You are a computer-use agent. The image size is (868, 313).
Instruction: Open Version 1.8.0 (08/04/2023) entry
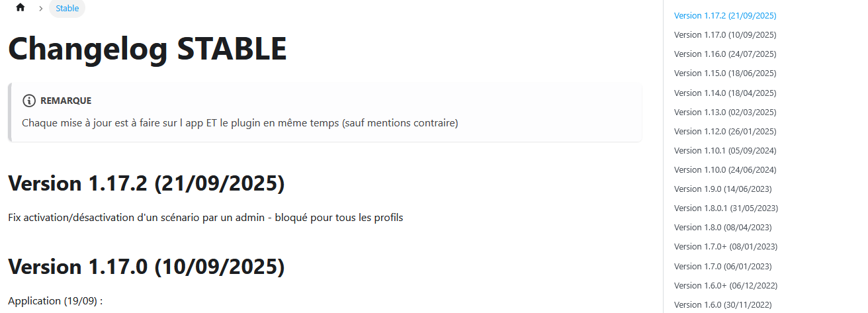tap(722, 227)
